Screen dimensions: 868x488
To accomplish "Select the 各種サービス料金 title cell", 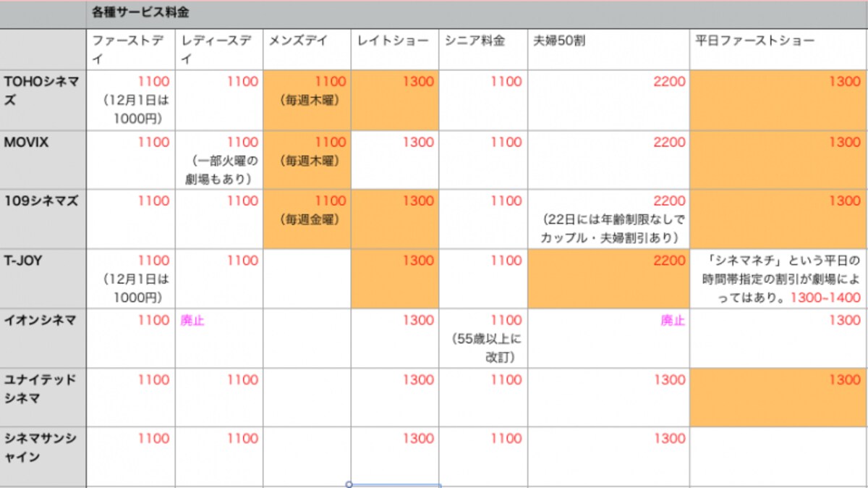I will (477, 14).
